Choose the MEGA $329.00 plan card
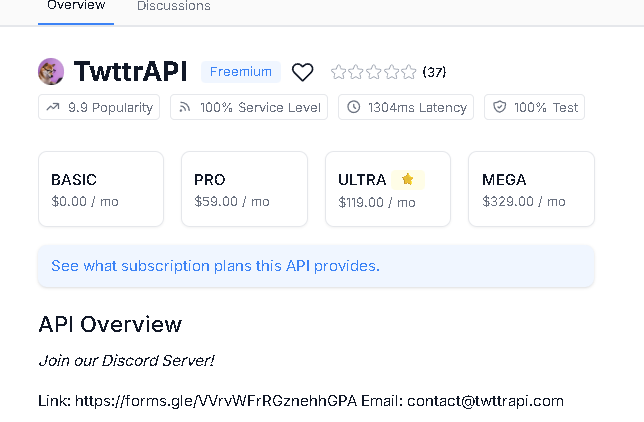Screen dimensions: 644x422 (x=531, y=189)
